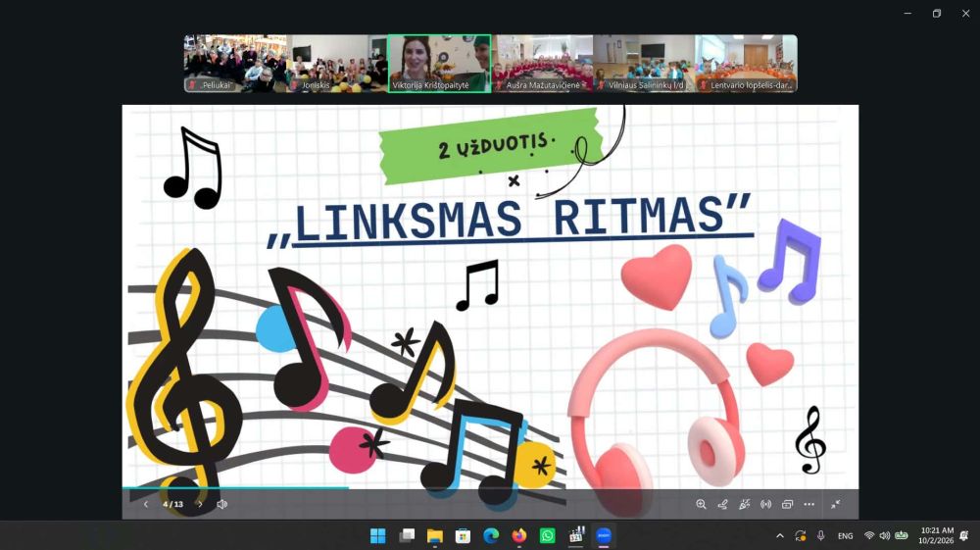Open Microsoft Edge from the taskbar
980x550 pixels.
tap(491, 535)
